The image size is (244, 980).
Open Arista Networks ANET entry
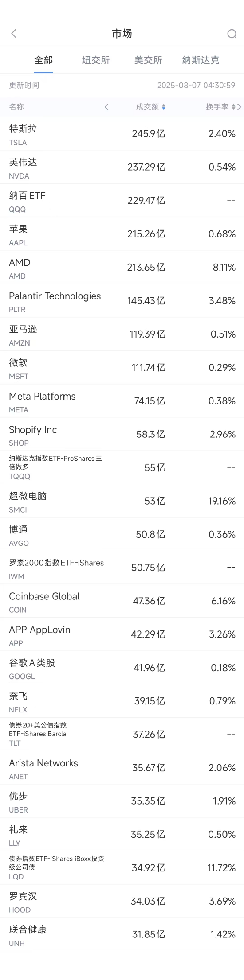122,768
